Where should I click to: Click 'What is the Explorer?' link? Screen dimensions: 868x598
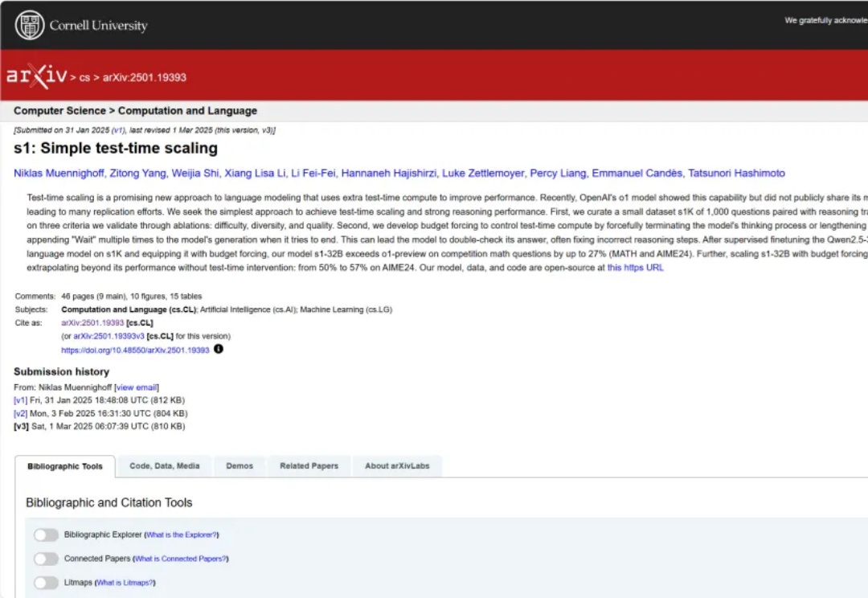point(182,535)
